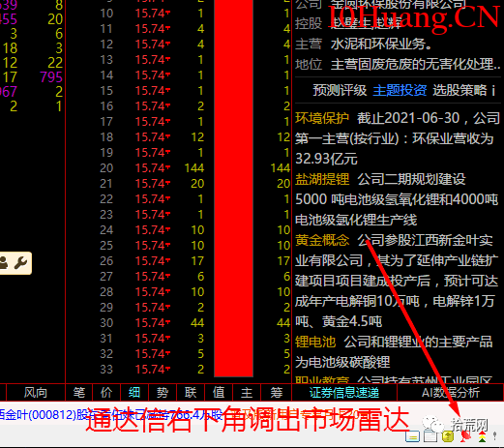Select the '32.93亿元' revenue text

coord(326,159)
